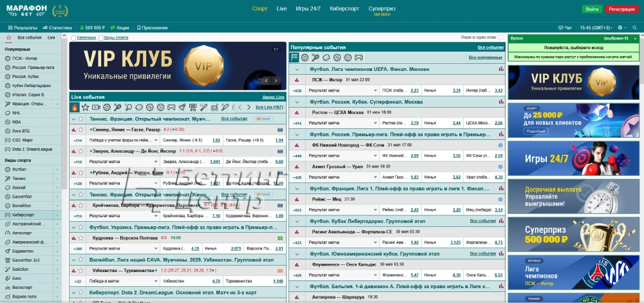Image resolution: width=644 pixels, height=303 pixels.
Task: Open the Досрочная выплата promo banner
Action: pos(573,196)
